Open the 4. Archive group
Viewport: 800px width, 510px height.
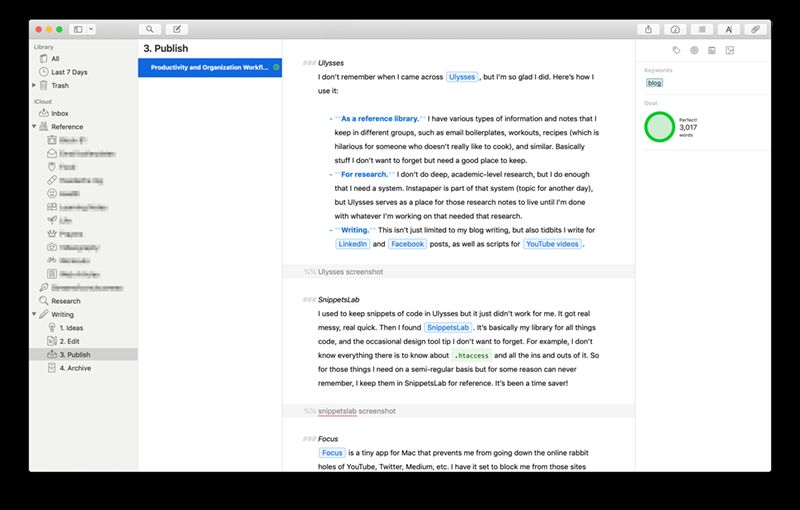76,368
